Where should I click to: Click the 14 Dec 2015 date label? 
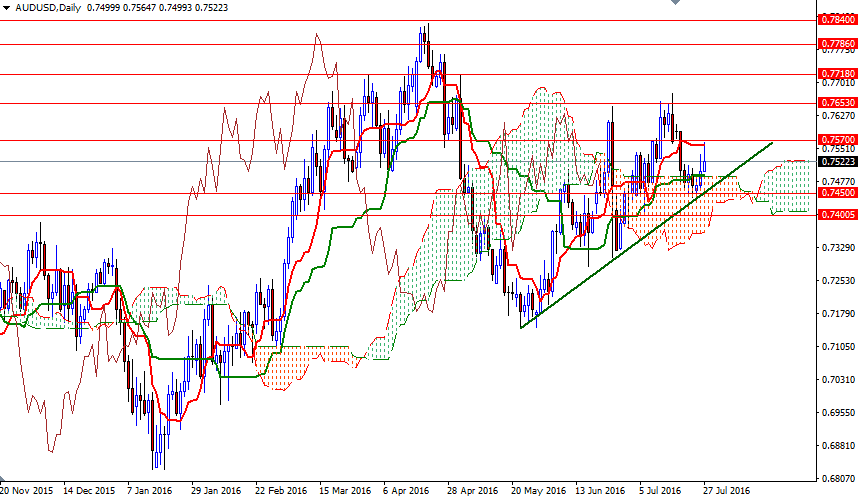[x=89, y=490]
